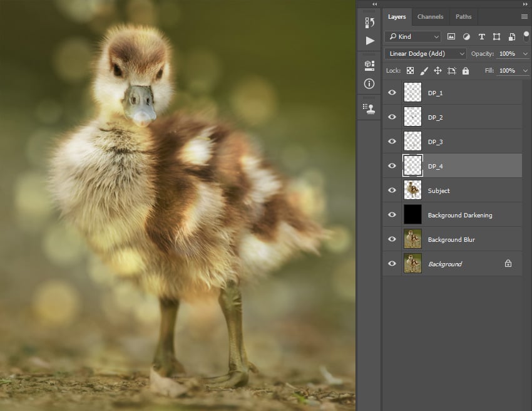Open the Properties info panel icon
The height and width of the screenshot is (411, 532).
pyautogui.click(x=369, y=83)
